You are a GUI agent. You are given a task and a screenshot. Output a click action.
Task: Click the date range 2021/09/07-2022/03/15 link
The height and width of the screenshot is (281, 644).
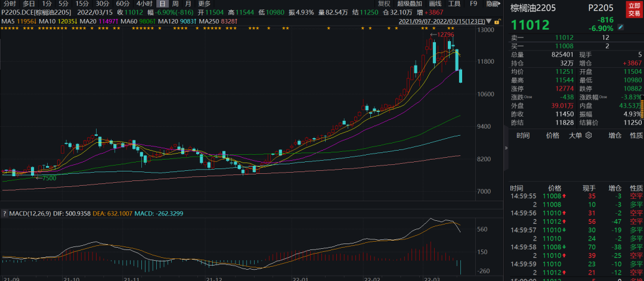[x=442, y=21]
